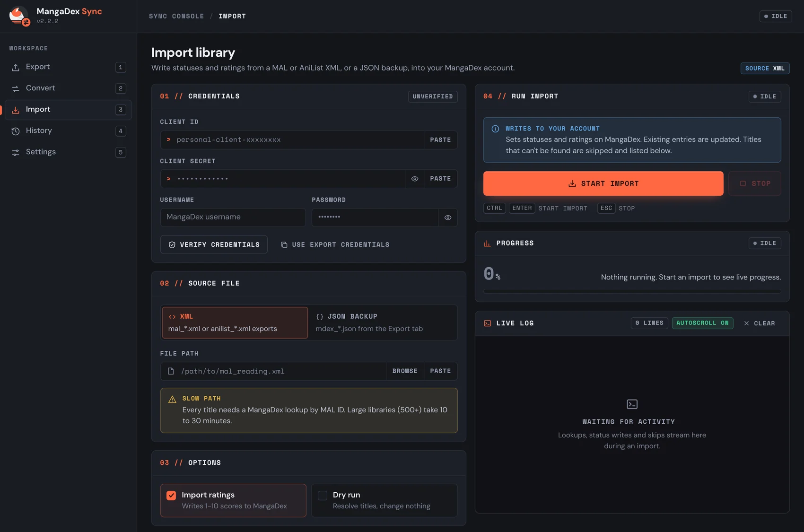
Task: Reveal the password using eye icon
Action: click(x=447, y=218)
